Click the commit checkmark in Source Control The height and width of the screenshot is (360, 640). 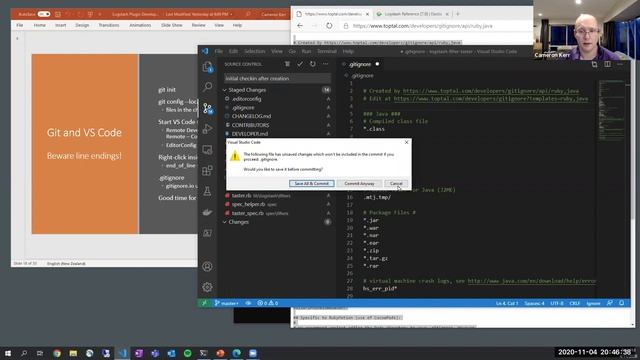[x=300, y=64]
